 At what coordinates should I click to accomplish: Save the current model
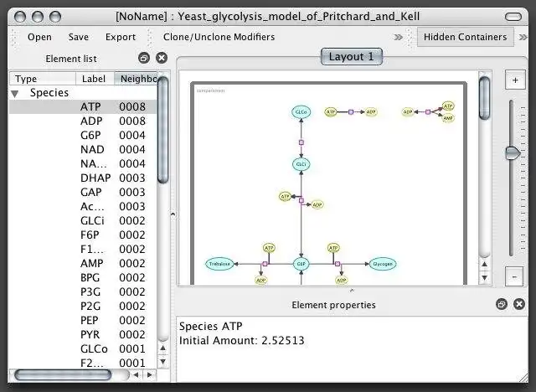pyautogui.click(x=78, y=37)
